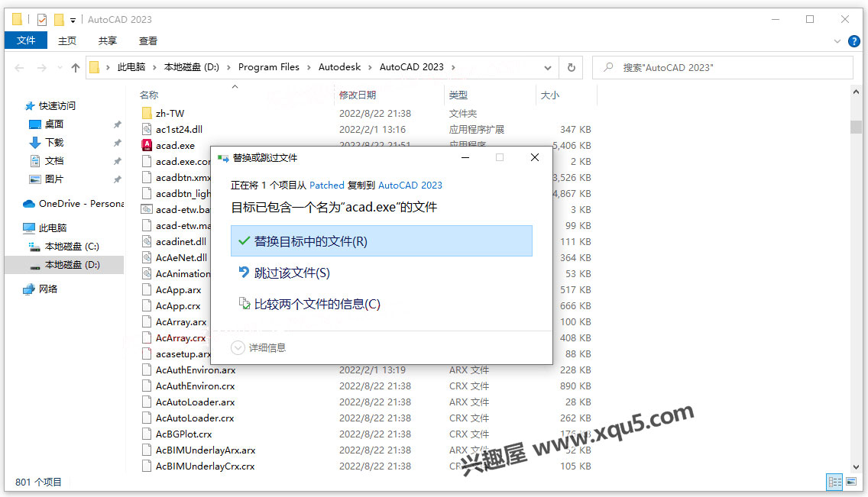Open the File (文件) menu
Image resolution: width=868 pixels, height=497 pixels.
pyautogui.click(x=26, y=40)
